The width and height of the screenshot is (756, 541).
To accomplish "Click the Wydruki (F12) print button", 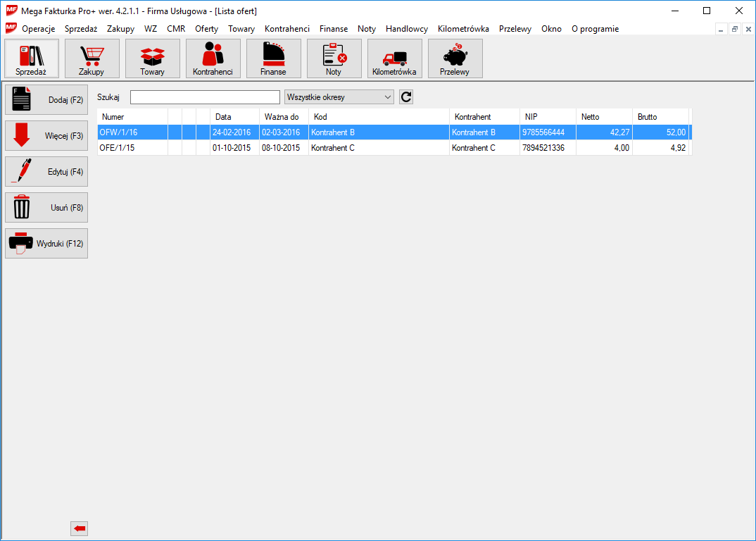I will click(46, 244).
